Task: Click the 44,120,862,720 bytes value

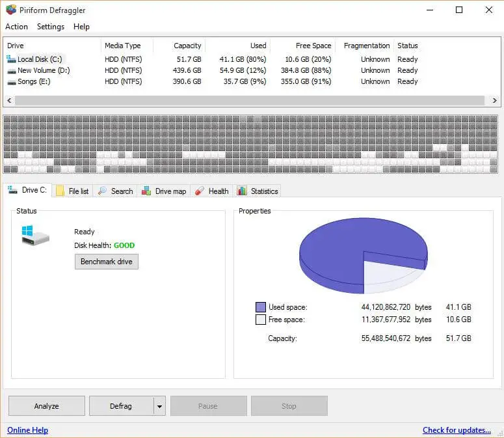Action: point(386,307)
